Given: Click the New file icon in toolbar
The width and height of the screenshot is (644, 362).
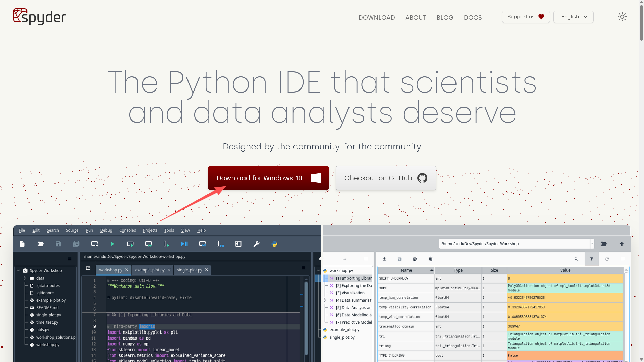Looking at the screenshot, I should [22, 244].
